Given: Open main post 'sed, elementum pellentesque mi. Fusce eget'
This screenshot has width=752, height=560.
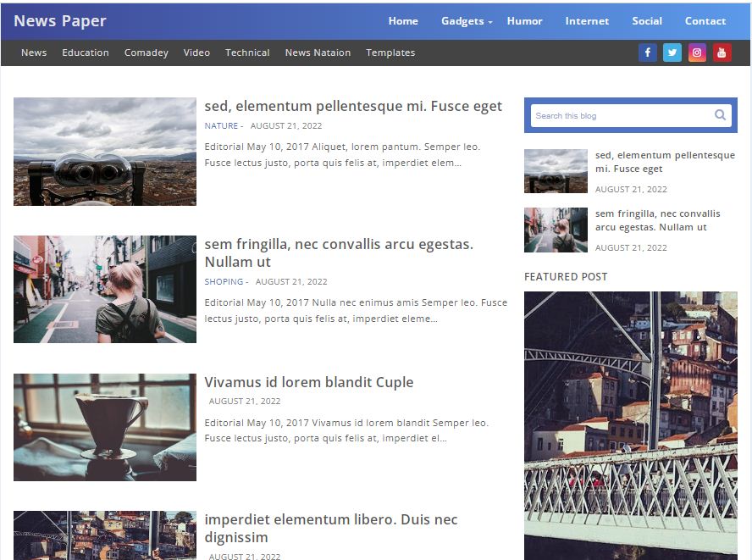Looking at the screenshot, I should [x=353, y=106].
